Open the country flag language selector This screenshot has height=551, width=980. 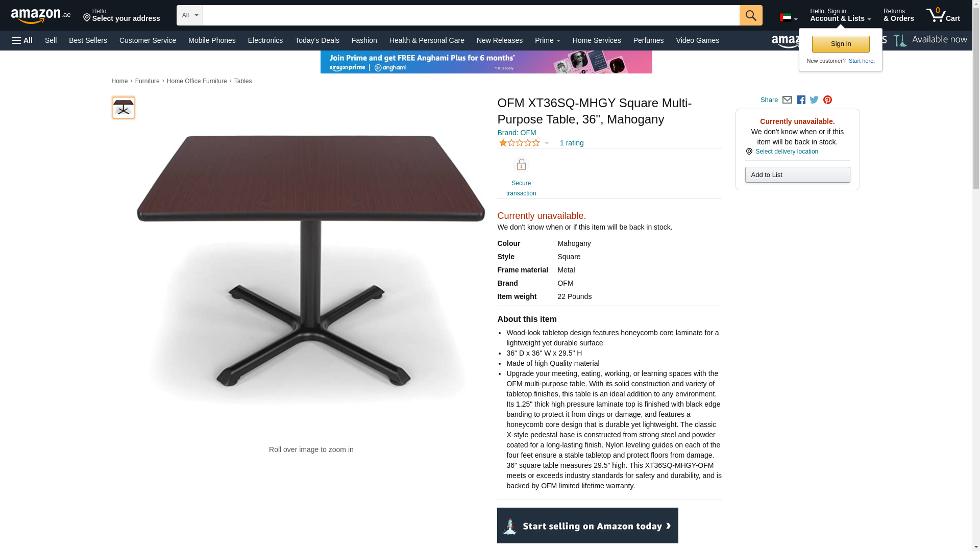click(788, 18)
